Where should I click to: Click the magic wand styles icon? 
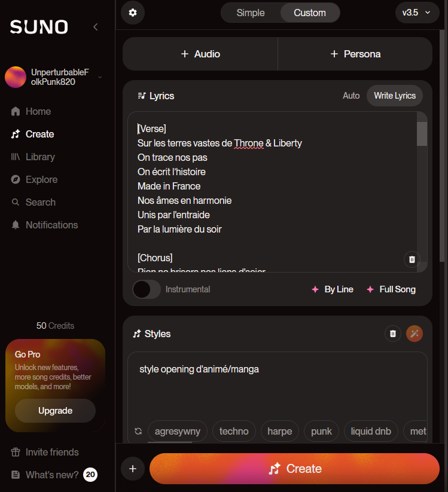tap(415, 334)
